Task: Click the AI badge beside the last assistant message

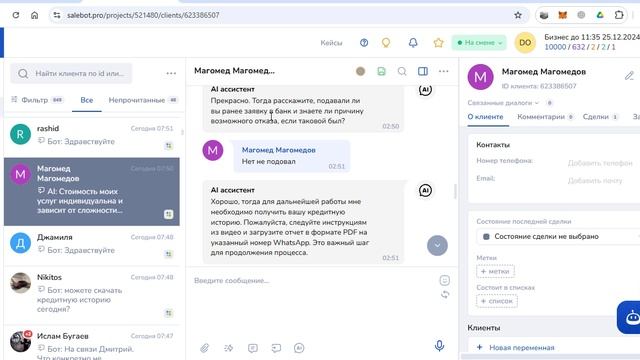Action: pyautogui.click(x=425, y=190)
